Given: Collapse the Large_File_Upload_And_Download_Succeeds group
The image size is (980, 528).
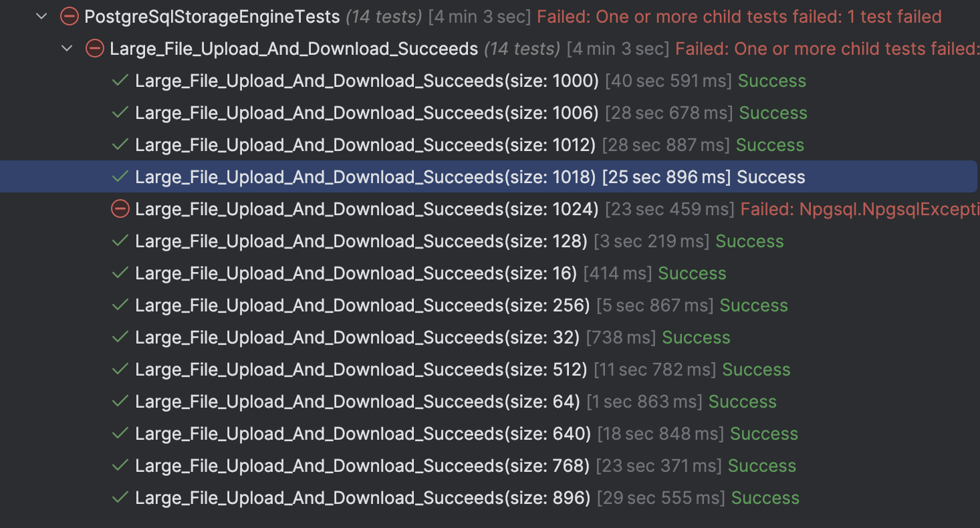Looking at the screenshot, I should tap(67, 48).
